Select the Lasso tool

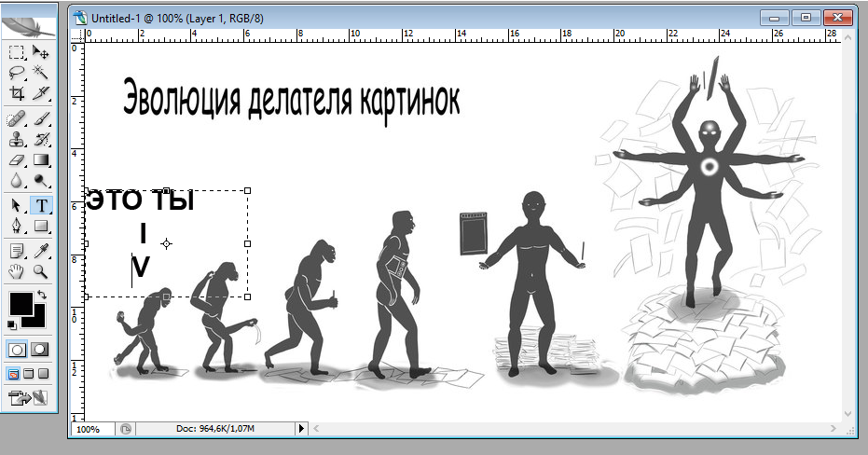coord(17,73)
